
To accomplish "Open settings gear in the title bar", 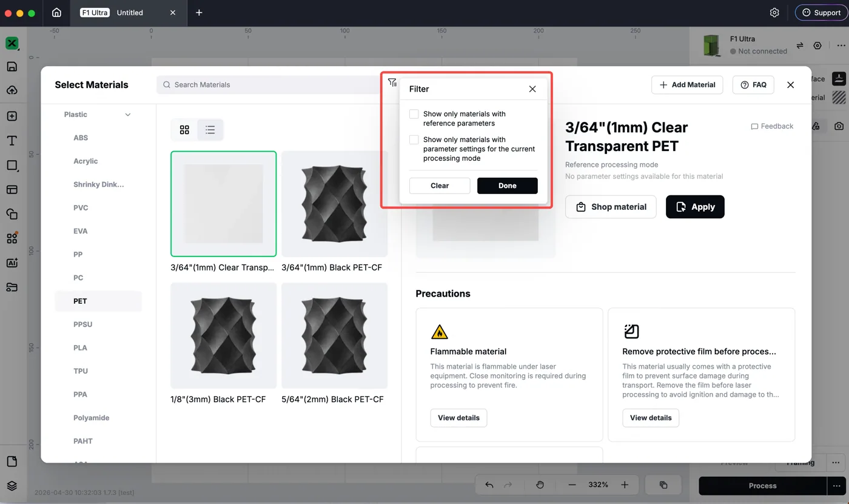I will pos(774,12).
